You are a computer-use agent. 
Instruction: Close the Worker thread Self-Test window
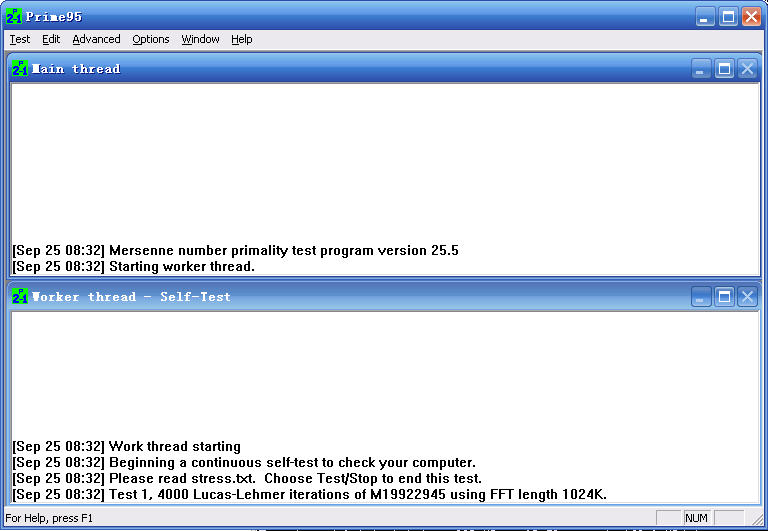click(x=747, y=297)
